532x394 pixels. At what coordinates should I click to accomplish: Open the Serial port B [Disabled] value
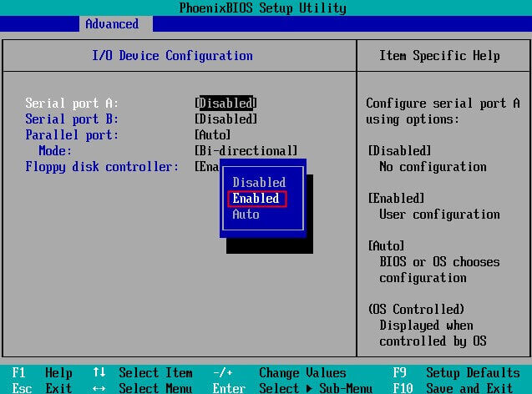tap(225, 119)
